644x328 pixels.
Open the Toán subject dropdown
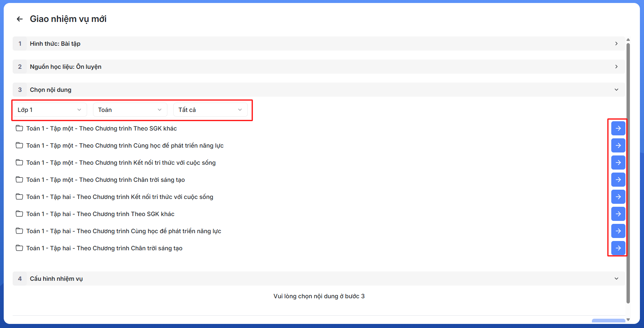tap(130, 110)
